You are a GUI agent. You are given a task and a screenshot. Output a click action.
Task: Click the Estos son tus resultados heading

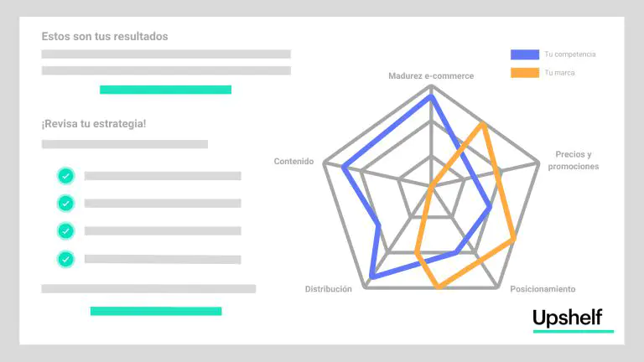point(105,37)
